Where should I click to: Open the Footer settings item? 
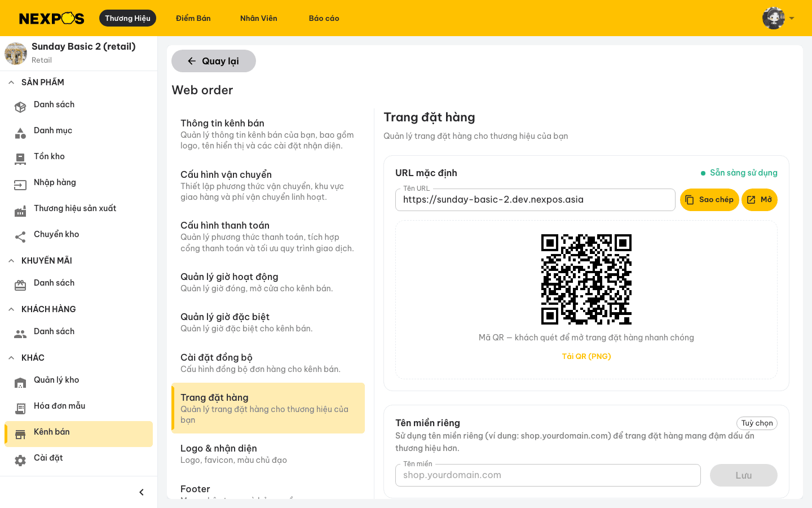[x=268, y=489]
